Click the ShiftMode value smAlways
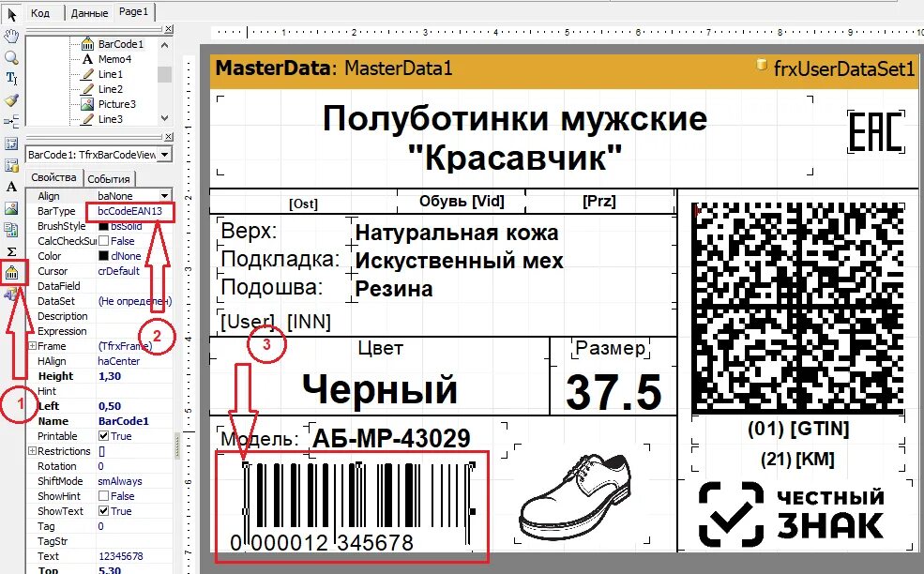The image size is (924, 574). point(134,481)
